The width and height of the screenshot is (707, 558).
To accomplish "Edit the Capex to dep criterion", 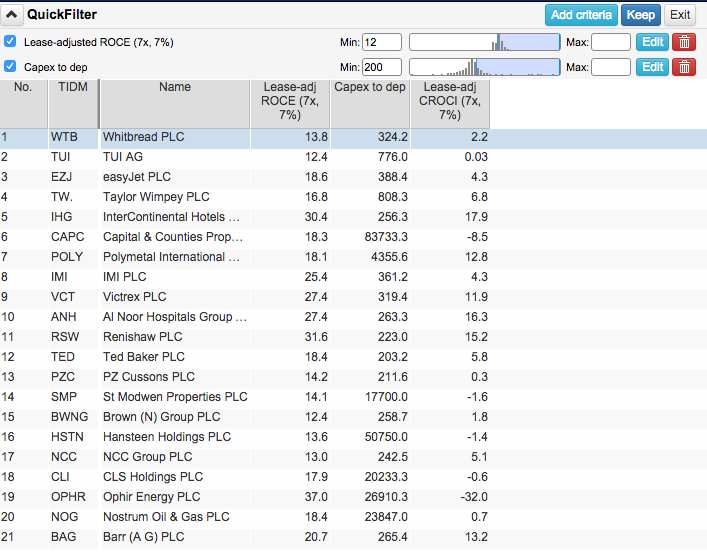I will point(652,67).
